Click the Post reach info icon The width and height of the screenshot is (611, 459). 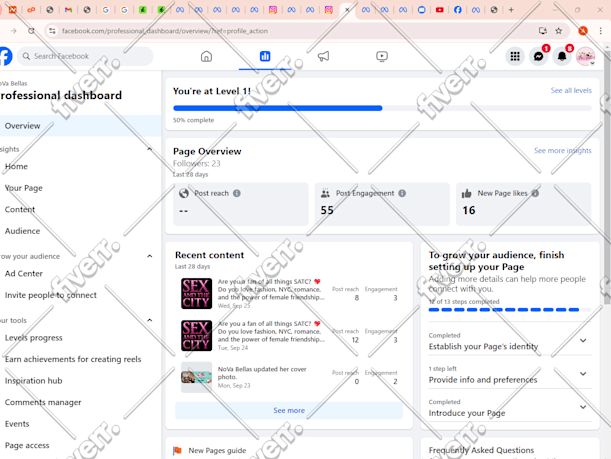(x=237, y=193)
